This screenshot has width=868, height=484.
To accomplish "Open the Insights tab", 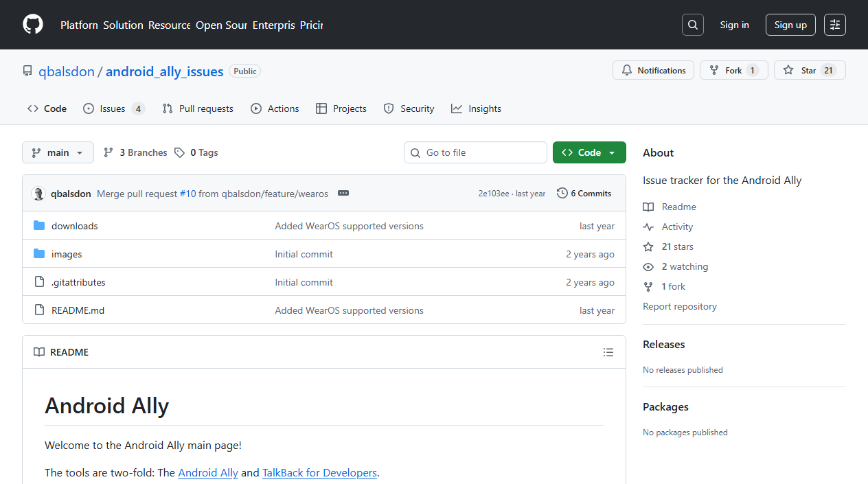I will pyautogui.click(x=476, y=108).
